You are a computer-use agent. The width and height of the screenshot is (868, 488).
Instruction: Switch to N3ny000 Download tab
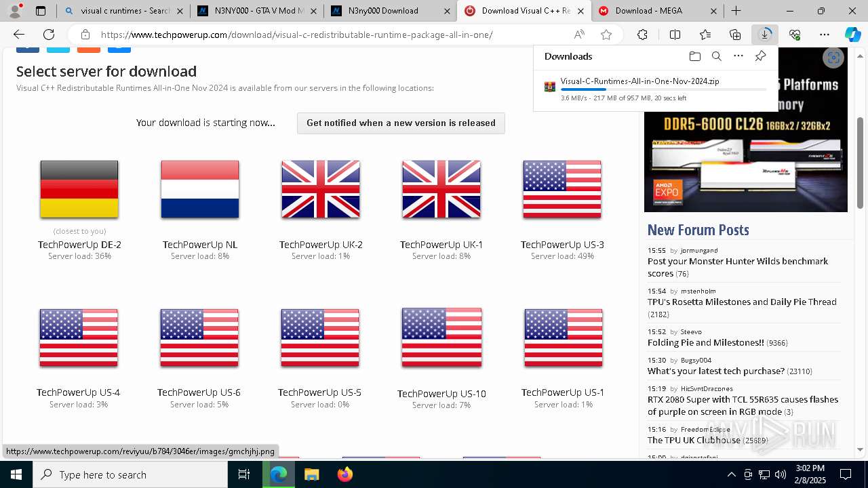(391, 11)
